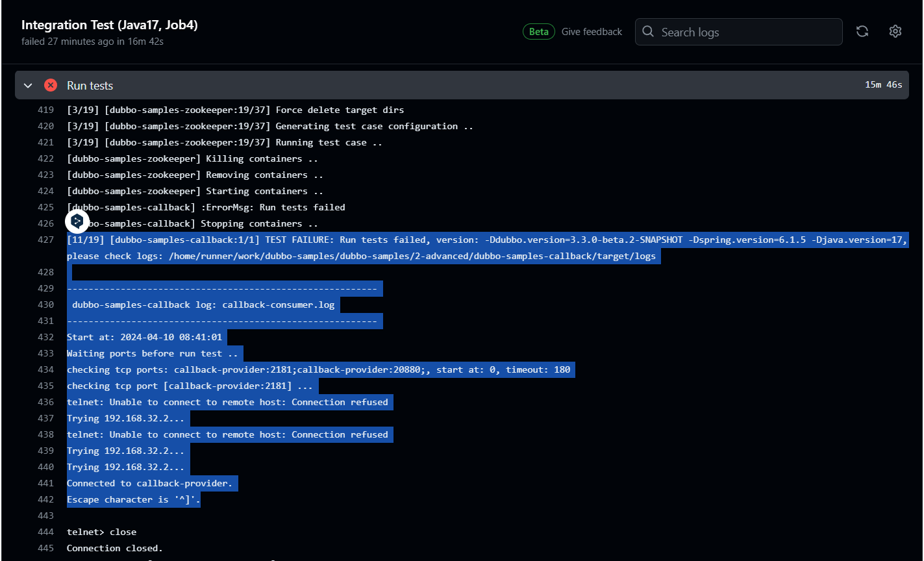924x561 pixels.
Task: Select log line number 419
Action: tap(45, 110)
